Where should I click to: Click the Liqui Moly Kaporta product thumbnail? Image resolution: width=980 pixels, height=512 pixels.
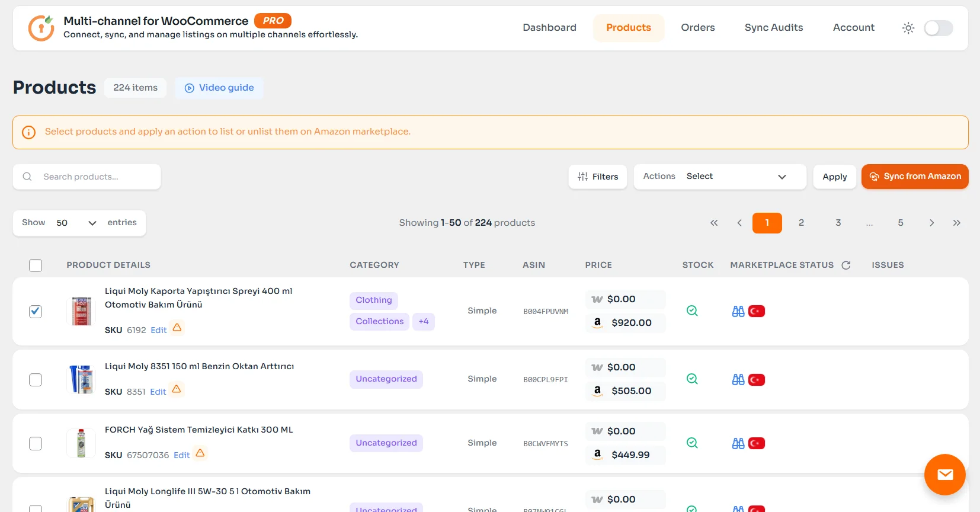81,311
